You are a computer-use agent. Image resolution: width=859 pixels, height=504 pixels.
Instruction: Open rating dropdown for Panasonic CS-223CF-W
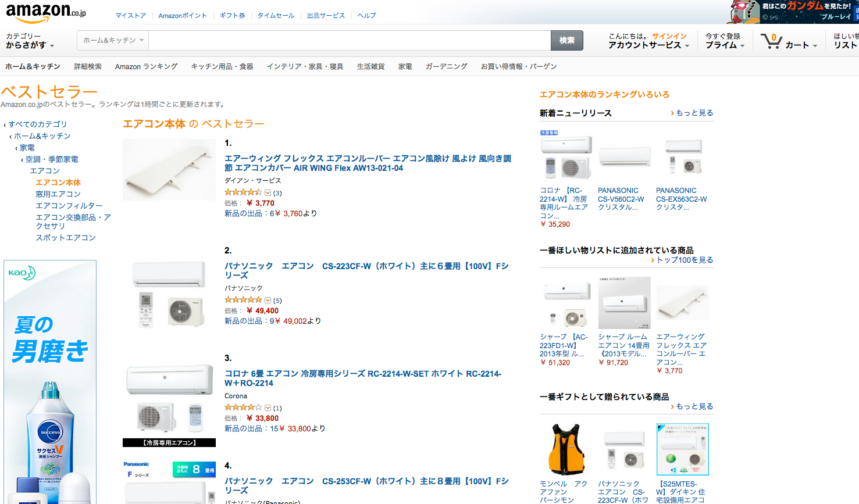(x=268, y=301)
